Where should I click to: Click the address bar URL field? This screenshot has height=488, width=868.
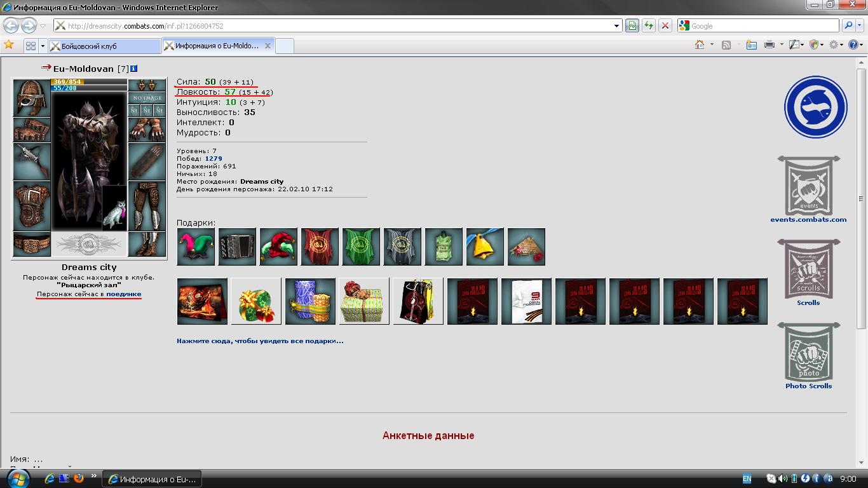click(x=339, y=26)
